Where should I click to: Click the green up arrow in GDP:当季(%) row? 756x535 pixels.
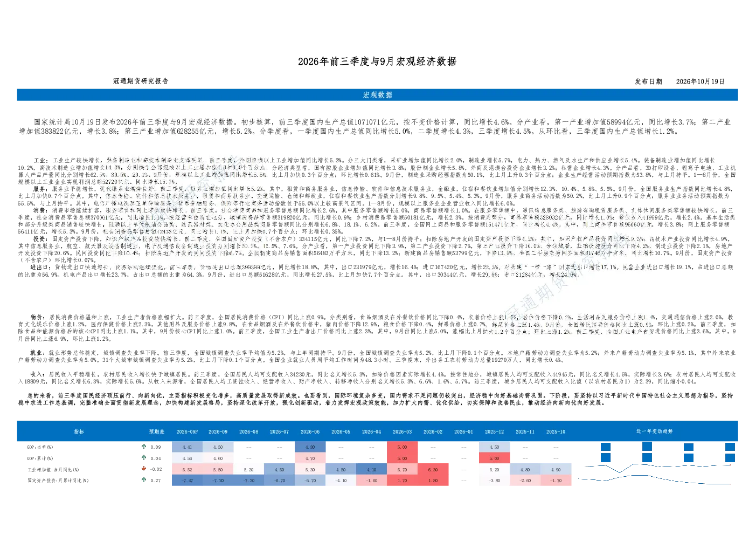(x=144, y=447)
